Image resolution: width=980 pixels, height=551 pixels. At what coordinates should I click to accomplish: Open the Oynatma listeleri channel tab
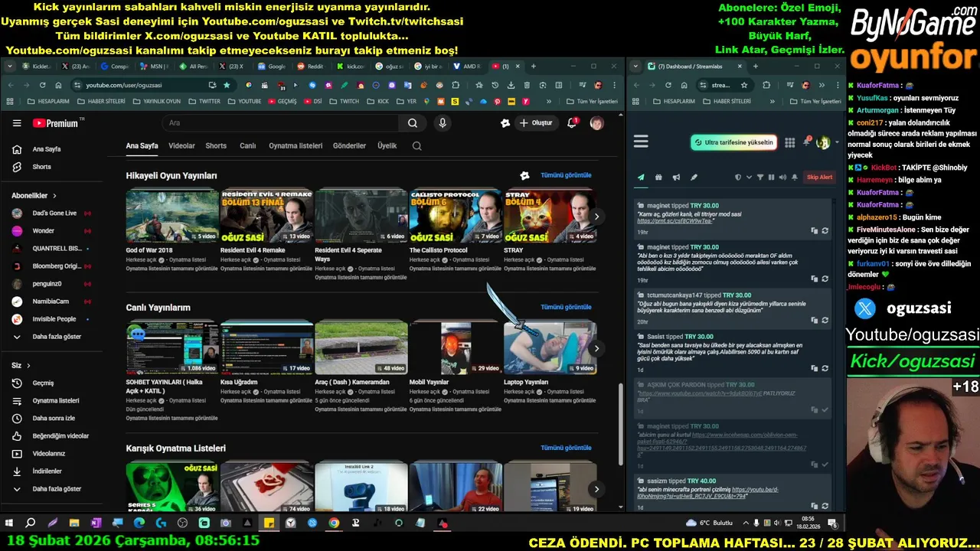click(x=296, y=145)
